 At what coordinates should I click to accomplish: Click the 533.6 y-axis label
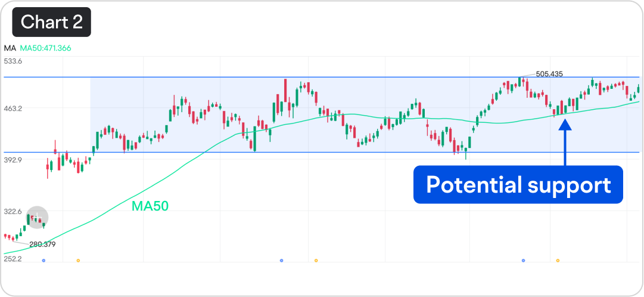coord(13,61)
